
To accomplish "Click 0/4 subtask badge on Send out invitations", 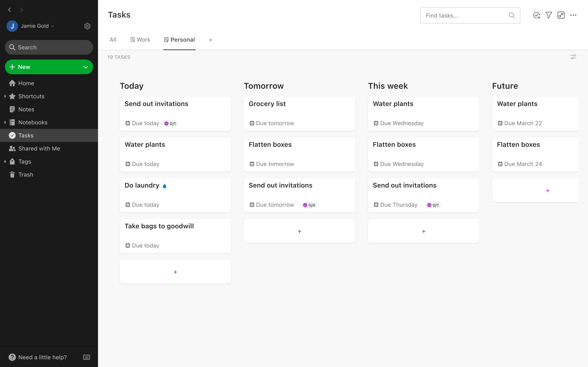I will point(309,205).
